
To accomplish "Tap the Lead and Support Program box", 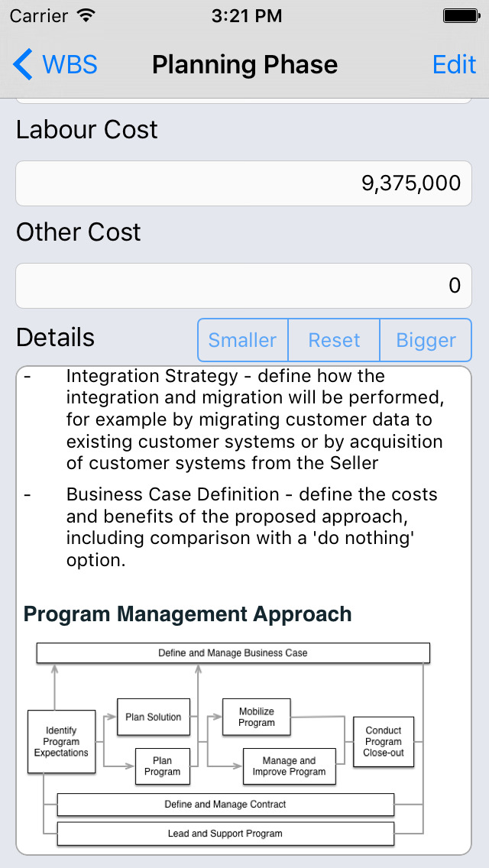I will click(225, 834).
